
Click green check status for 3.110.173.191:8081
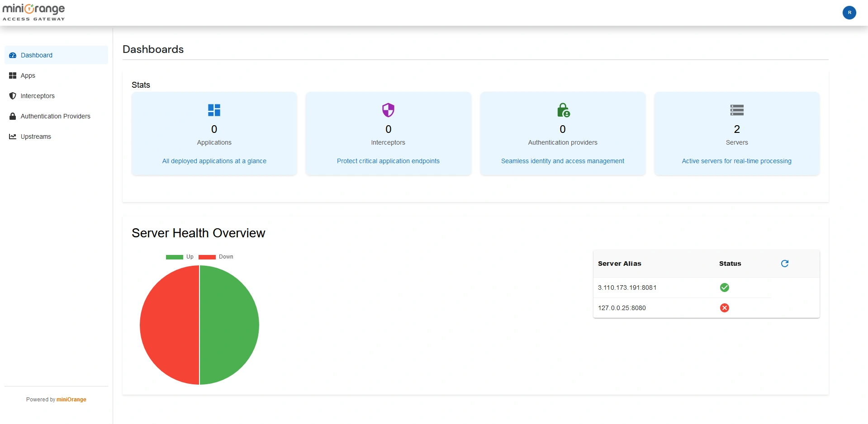(725, 287)
